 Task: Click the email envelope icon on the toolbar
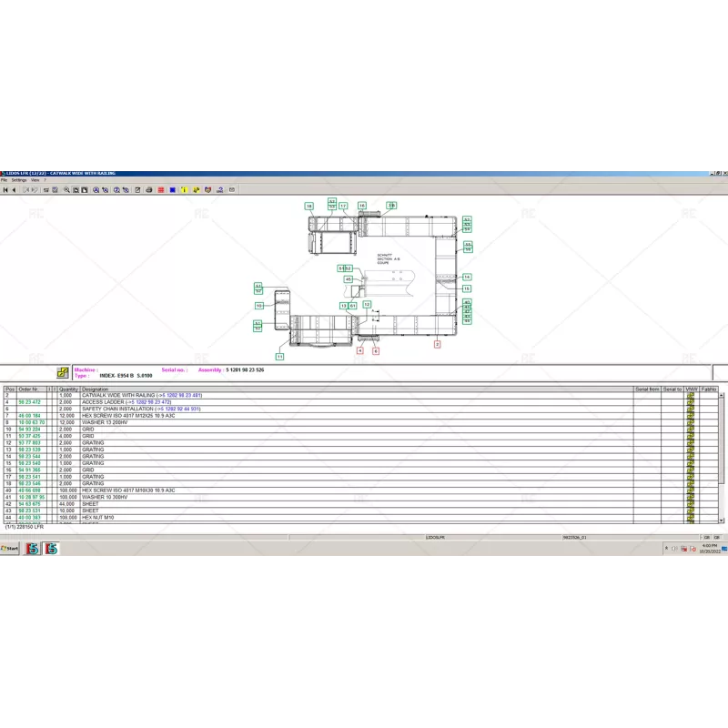pos(232,189)
